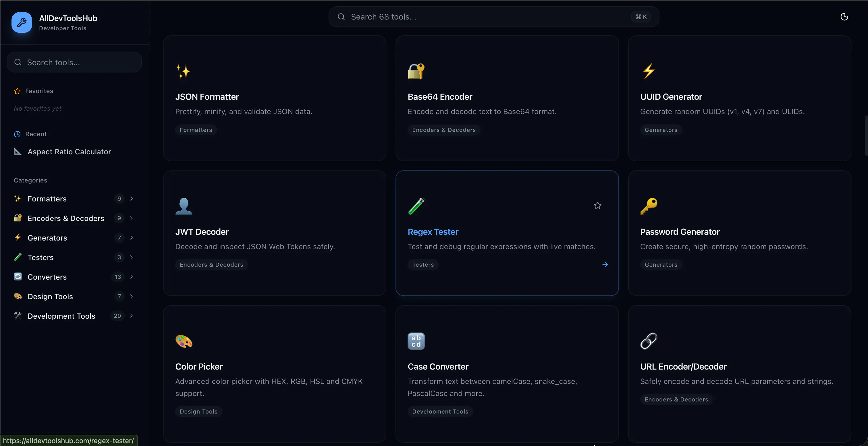Open Aspect Ratio Calculator from recents
868x446 pixels.
pos(69,152)
